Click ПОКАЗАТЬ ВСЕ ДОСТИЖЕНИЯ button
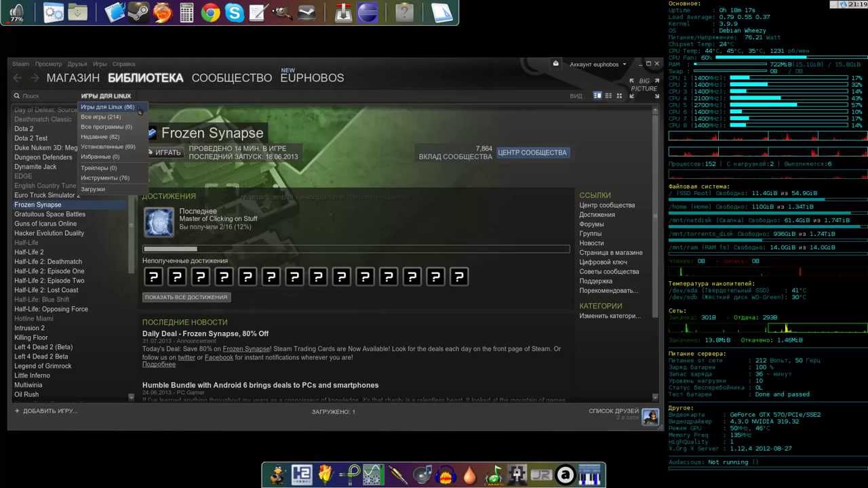The width and height of the screenshot is (868, 488). (x=186, y=297)
